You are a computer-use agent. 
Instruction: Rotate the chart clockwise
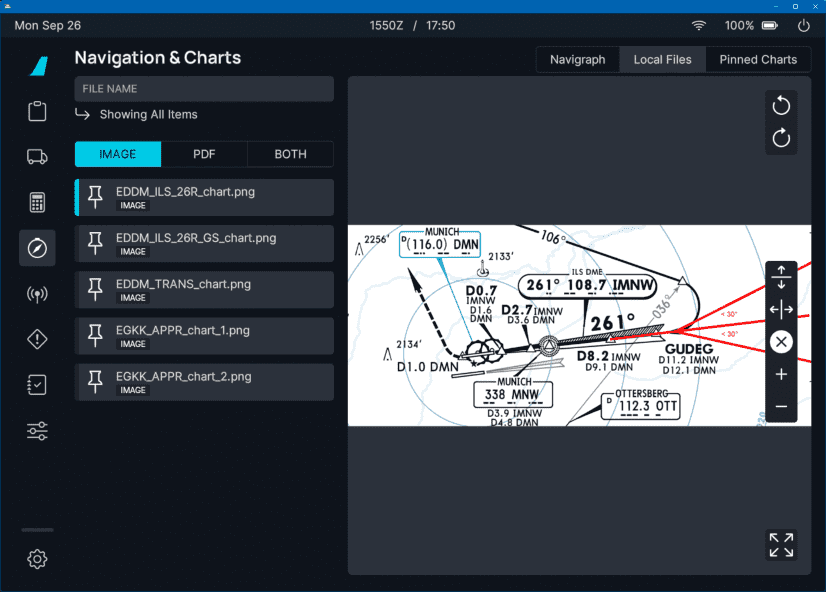pyautogui.click(x=781, y=139)
